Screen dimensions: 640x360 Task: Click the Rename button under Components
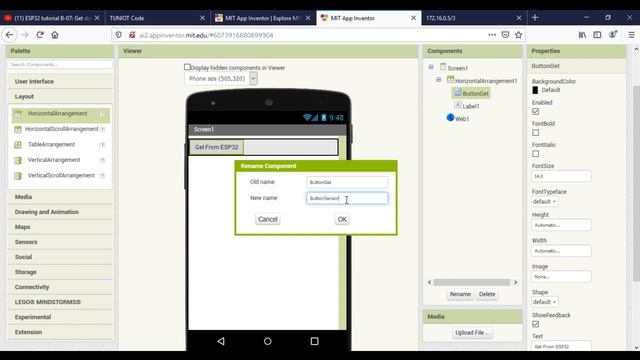[460, 294]
